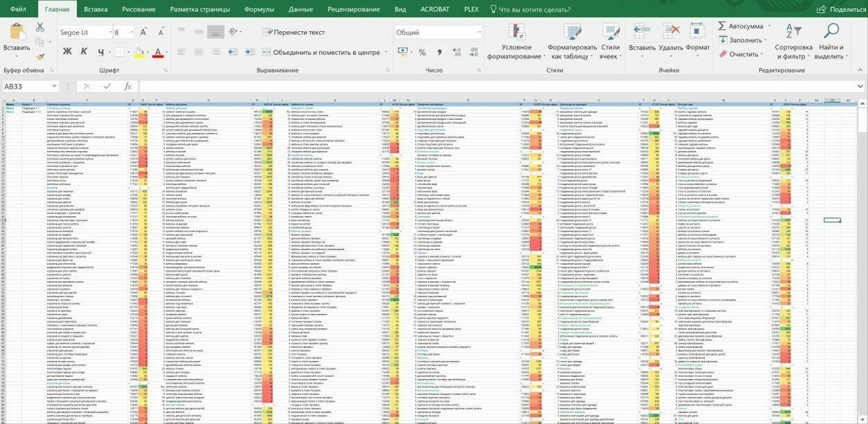This screenshot has width=868, height=424.
Task: Decrease font size with the smaller A icon
Action: 161,33
